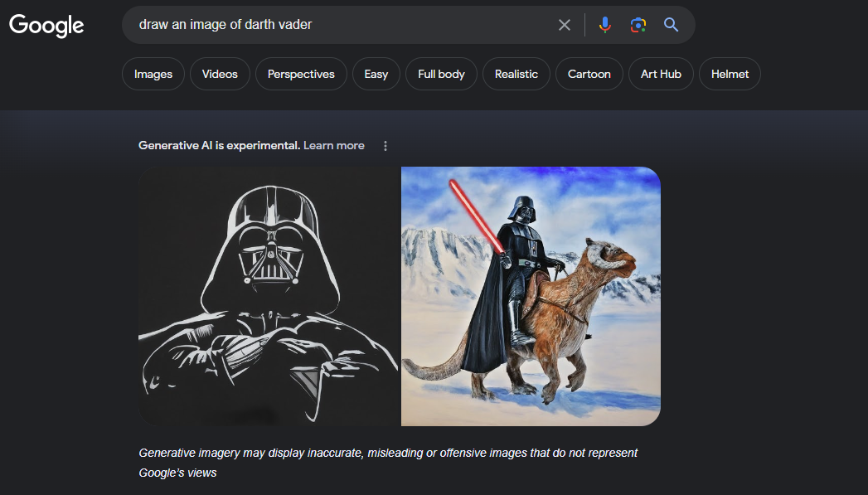Click the generative imagery disclaimer text
868x495 pixels.
point(388,463)
